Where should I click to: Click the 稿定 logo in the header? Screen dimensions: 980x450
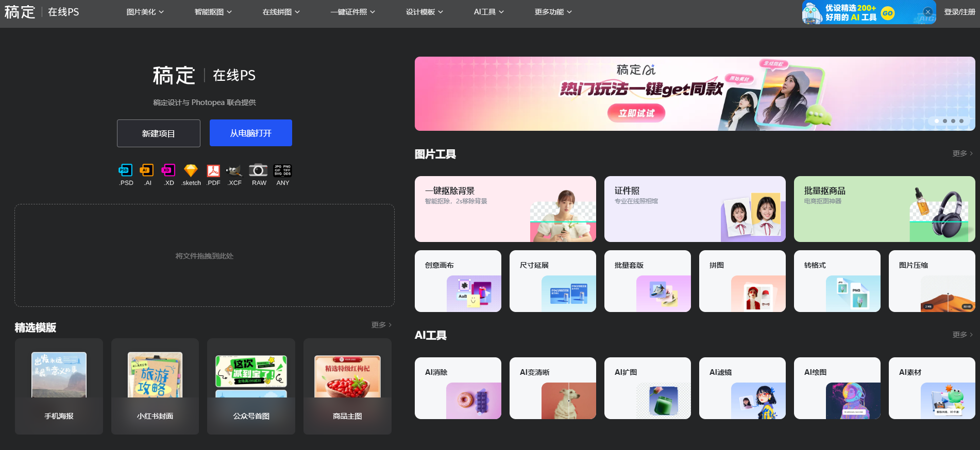coord(20,12)
